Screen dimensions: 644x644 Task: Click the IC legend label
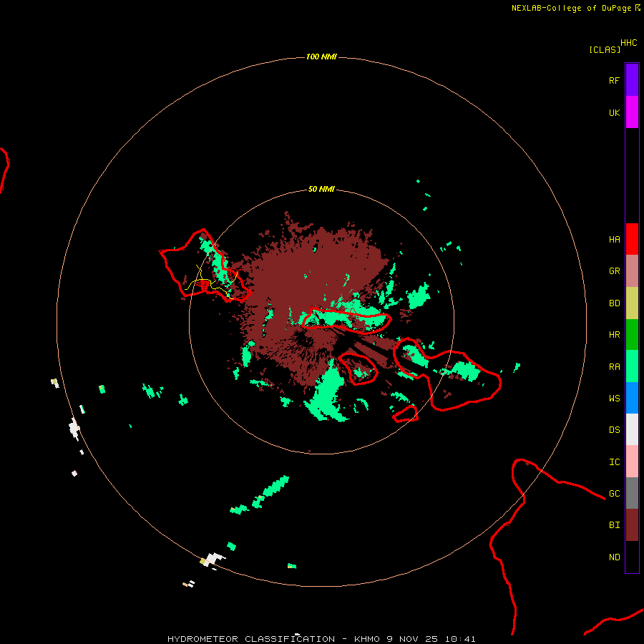point(614,462)
